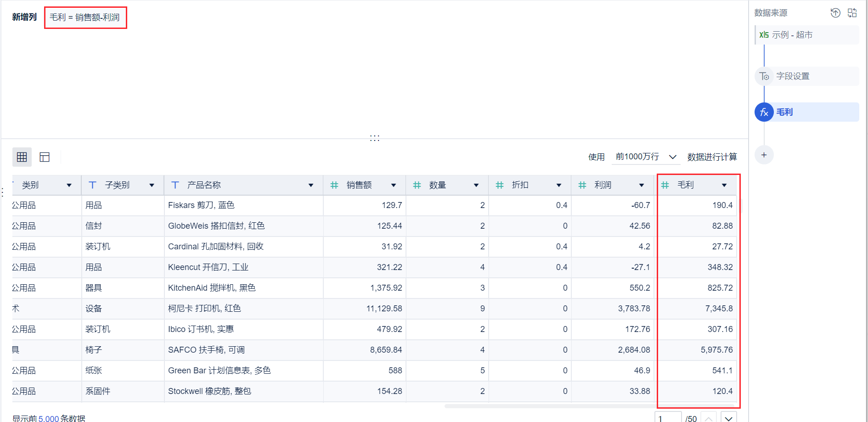Switch to the field list view
Viewport: 868px width, 422px height.
(x=45, y=157)
